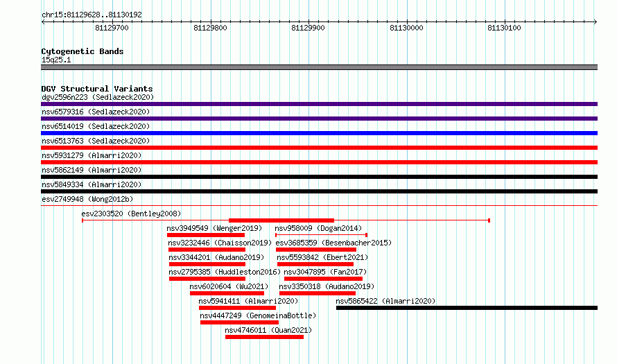617x364 pixels.
Task: Click the red bar under nsv3344201
Action: click(x=207, y=264)
